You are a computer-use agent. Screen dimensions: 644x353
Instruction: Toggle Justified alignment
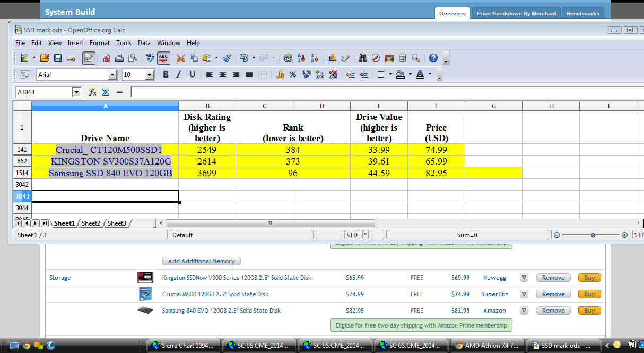[249, 75]
